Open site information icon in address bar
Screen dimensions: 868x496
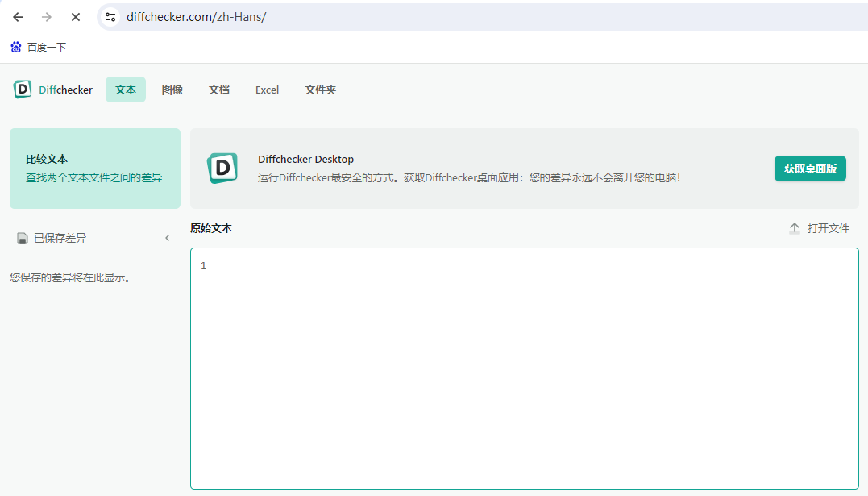[110, 17]
